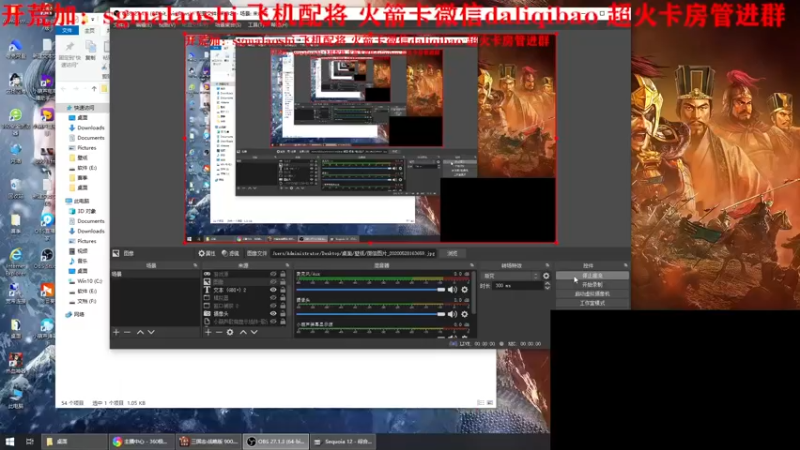Image resolution: width=800 pixels, height=450 pixels.
Task: Click the Pin to Quick access ribbon button
Action: 69,54
